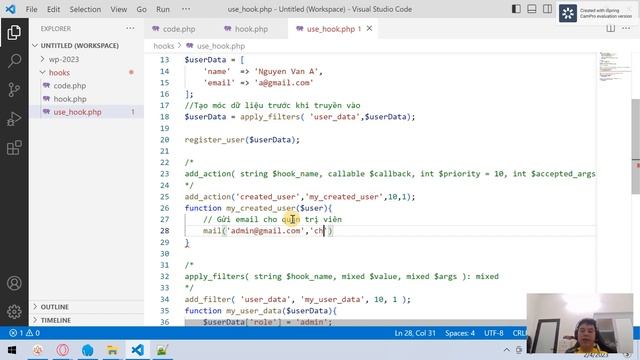Click UTF-8 encoding in status bar
This screenshot has height=360, width=640.
[493, 333]
